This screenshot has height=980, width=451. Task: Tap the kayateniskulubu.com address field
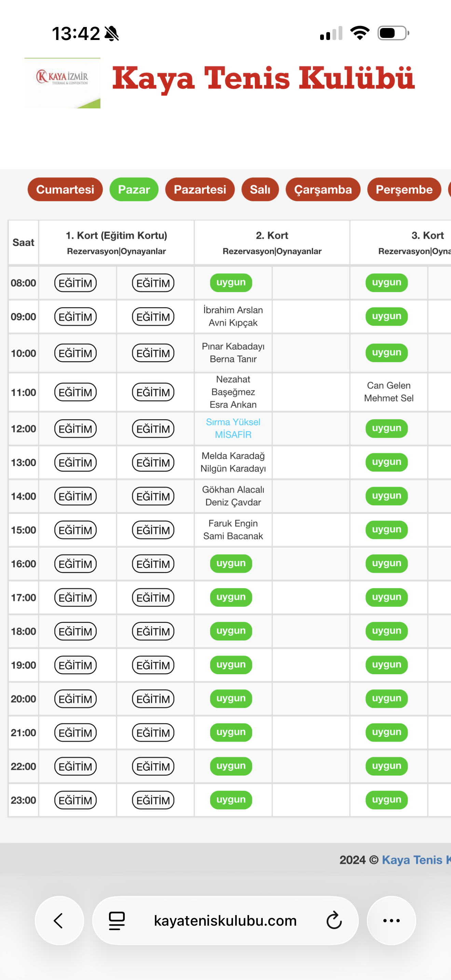tap(225, 921)
